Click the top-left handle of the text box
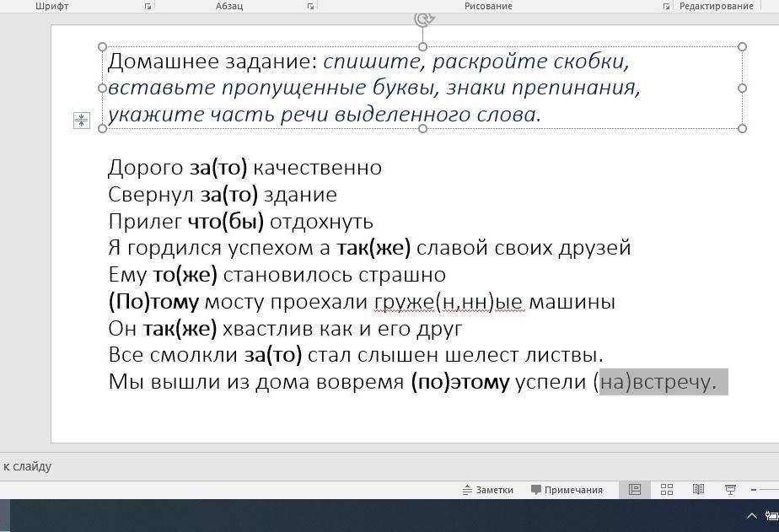Screen dimensions: 779x532 [x=102, y=46]
